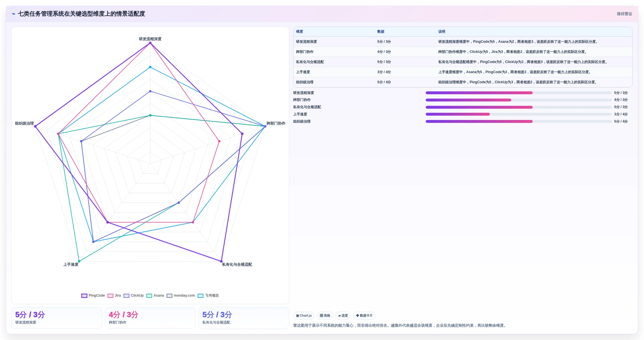Screen dimensions: 644x340
Task: Click the 跨部门协作 progress bar
Action: pos(518,100)
